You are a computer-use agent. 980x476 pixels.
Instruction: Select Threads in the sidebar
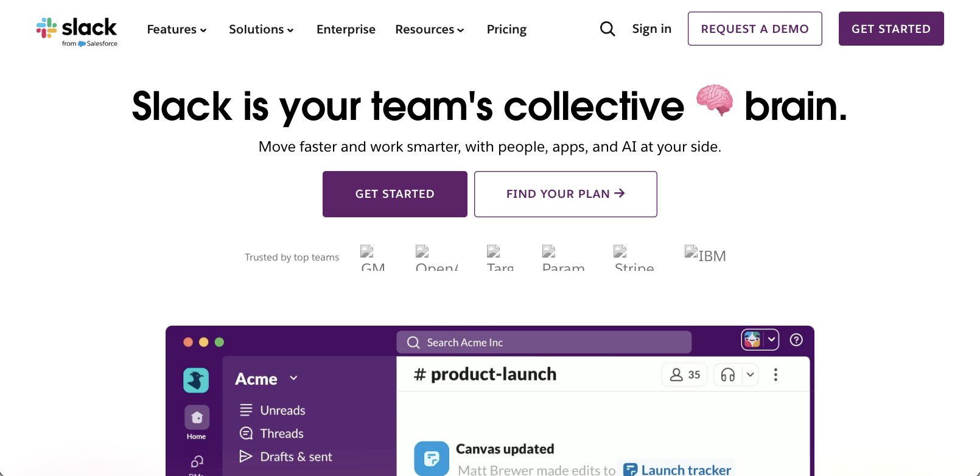[282, 433]
